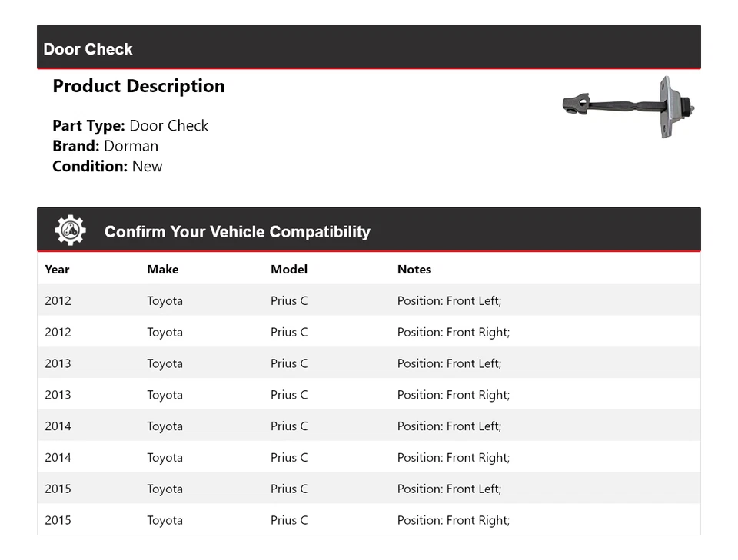
Task: Select the 2013 Front Right row
Action: click(x=368, y=395)
